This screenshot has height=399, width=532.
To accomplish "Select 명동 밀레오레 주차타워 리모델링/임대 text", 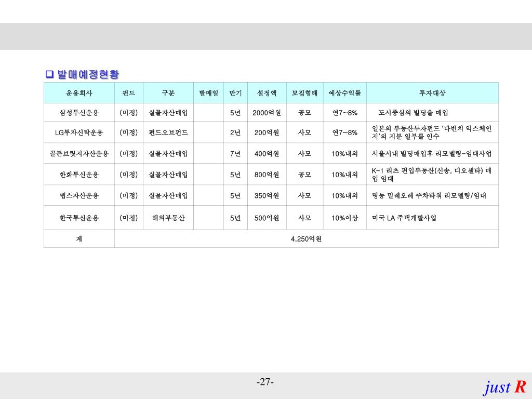I will point(429,196).
